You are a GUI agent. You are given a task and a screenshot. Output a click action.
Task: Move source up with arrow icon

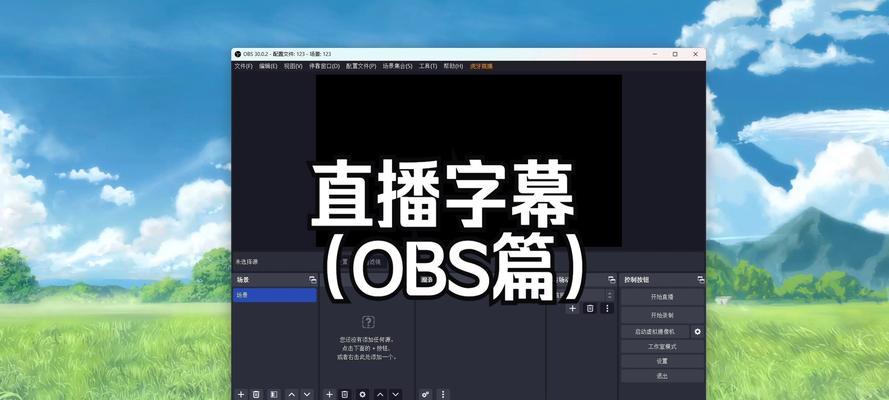(x=380, y=394)
